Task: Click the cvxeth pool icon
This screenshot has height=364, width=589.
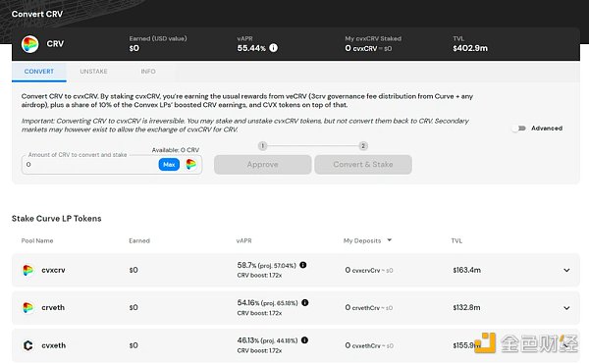Action: pos(27,345)
